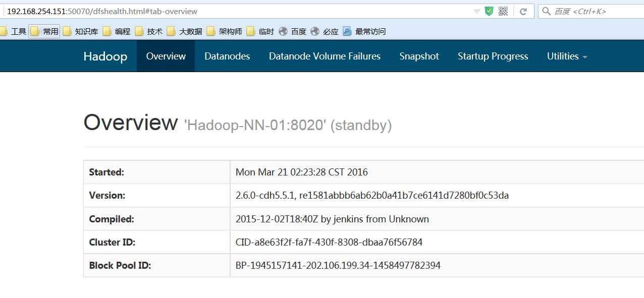The width and height of the screenshot is (644, 298).
Task: Open the 技术 bookmark folder
Action: 149,31
